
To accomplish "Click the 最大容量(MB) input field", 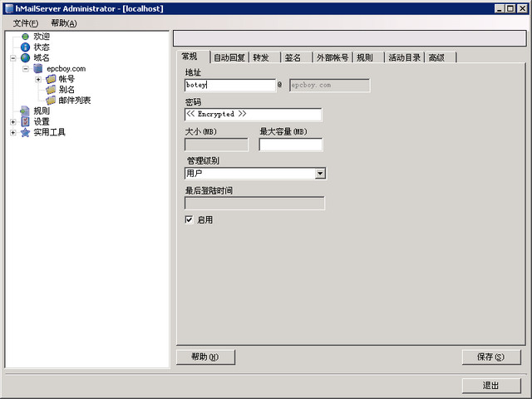I will [x=291, y=145].
